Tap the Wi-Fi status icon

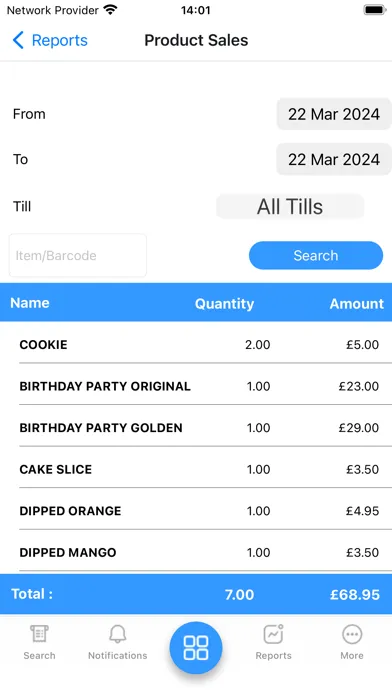tap(110, 10)
